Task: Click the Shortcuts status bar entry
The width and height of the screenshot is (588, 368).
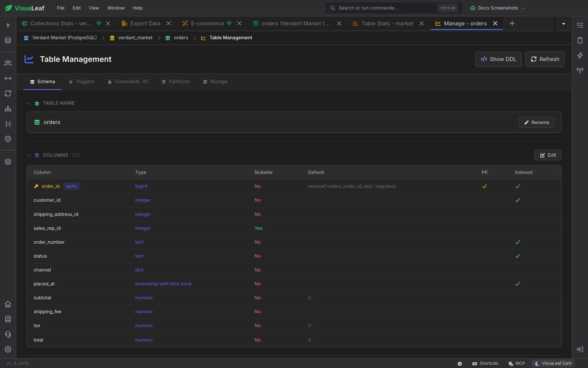Action: pos(485,363)
